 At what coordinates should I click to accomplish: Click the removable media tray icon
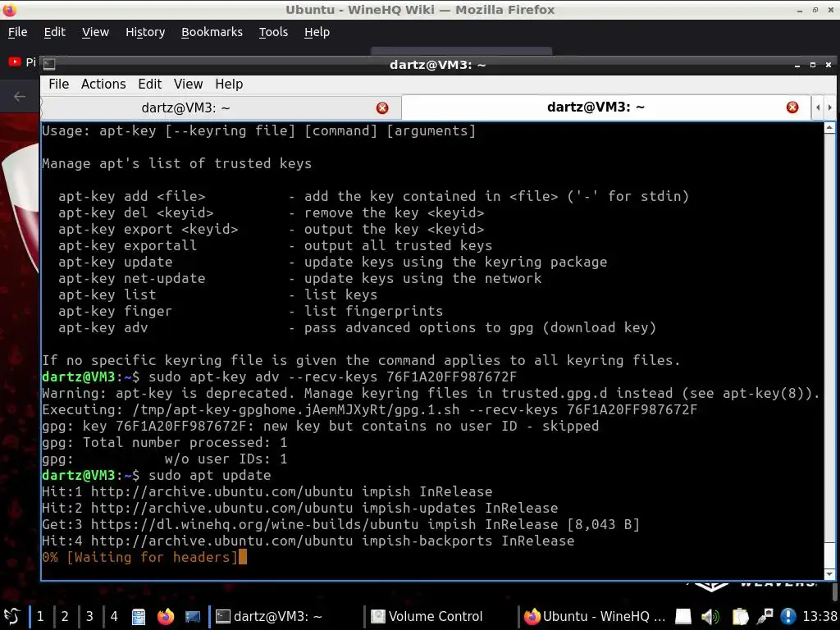(x=683, y=617)
